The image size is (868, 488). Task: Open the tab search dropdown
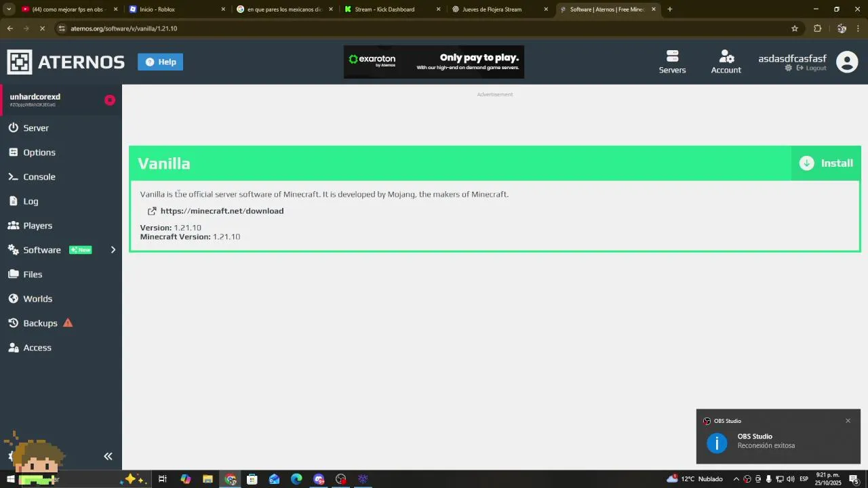pyautogui.click(x=9, y=9)
